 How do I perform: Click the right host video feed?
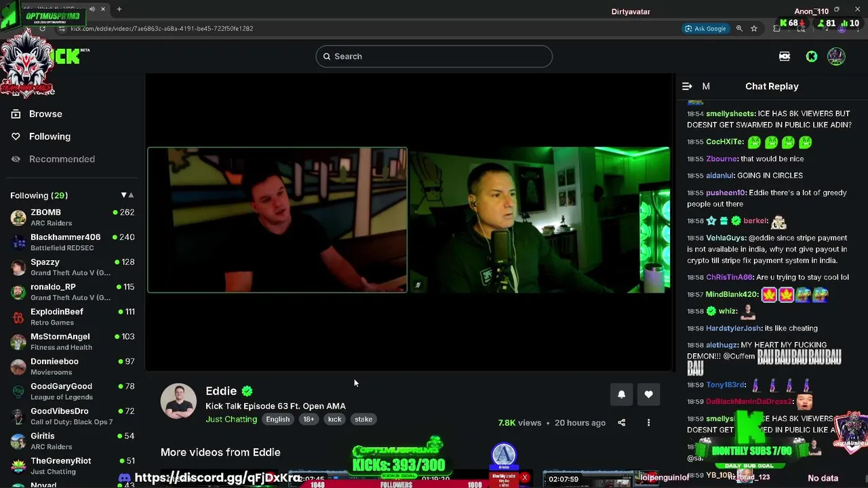(540, 220)
